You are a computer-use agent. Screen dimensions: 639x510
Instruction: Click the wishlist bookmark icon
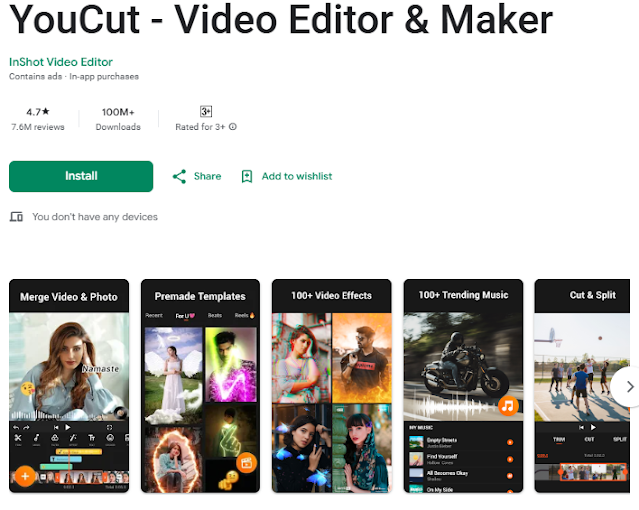tap(247, 177)
